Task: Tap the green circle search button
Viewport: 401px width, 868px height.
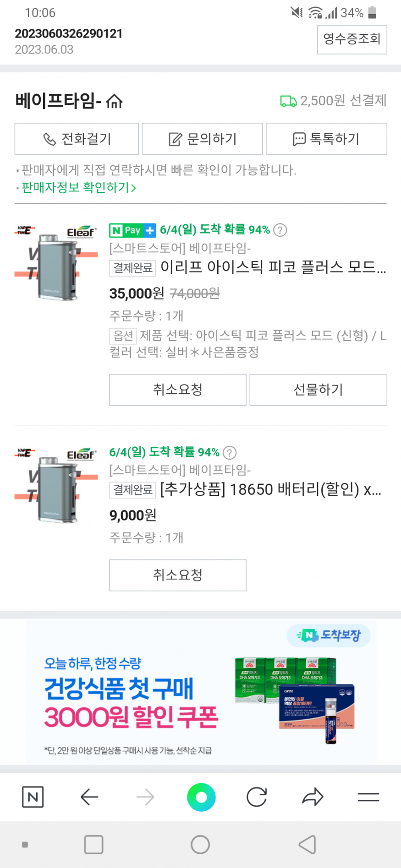Action: pyautogui.click(x=201, y=797)
